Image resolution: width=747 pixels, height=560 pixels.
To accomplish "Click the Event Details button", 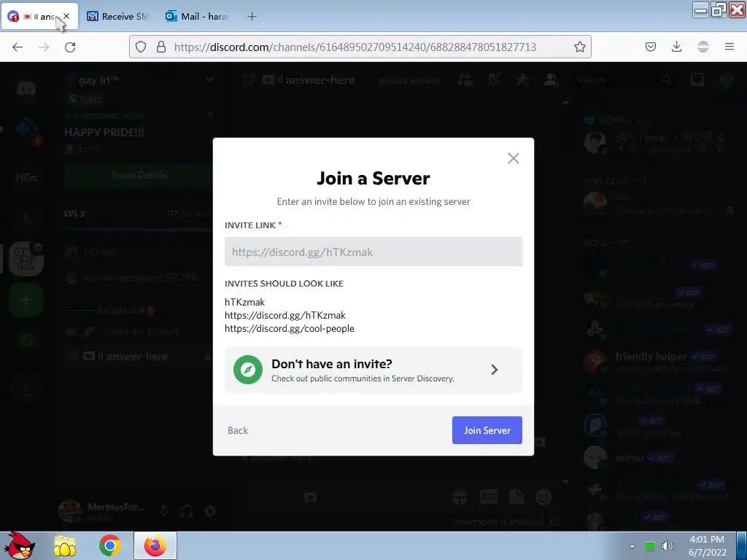I will coord(139,175).
